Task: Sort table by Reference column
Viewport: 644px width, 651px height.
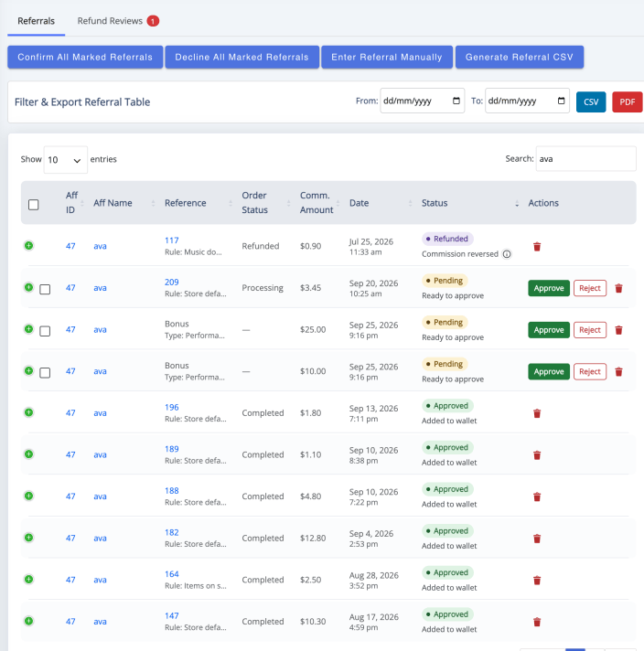Action: 199,203
